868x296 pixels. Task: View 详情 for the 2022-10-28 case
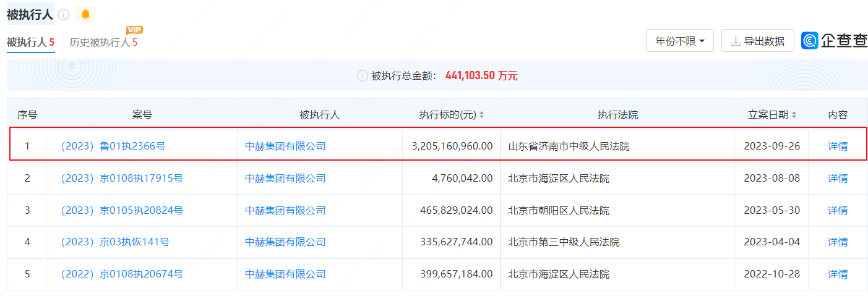click(x=838, y=274)
